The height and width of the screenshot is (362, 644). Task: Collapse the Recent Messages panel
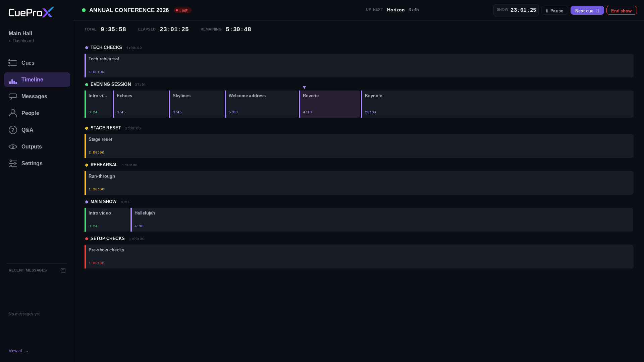pos(63,270)
